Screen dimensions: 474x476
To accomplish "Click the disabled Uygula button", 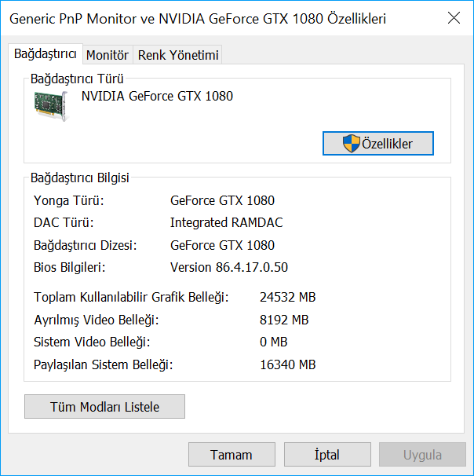I will click(422, 455).
